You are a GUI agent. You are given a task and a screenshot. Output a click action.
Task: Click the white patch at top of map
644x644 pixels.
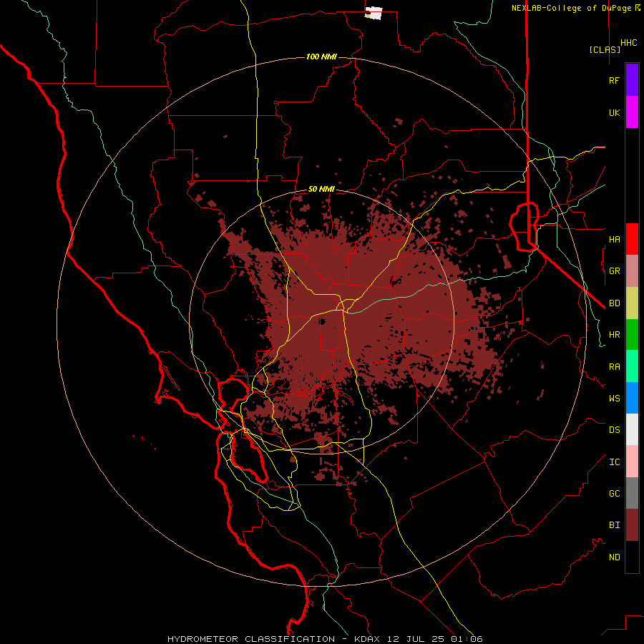pos(374,13)
